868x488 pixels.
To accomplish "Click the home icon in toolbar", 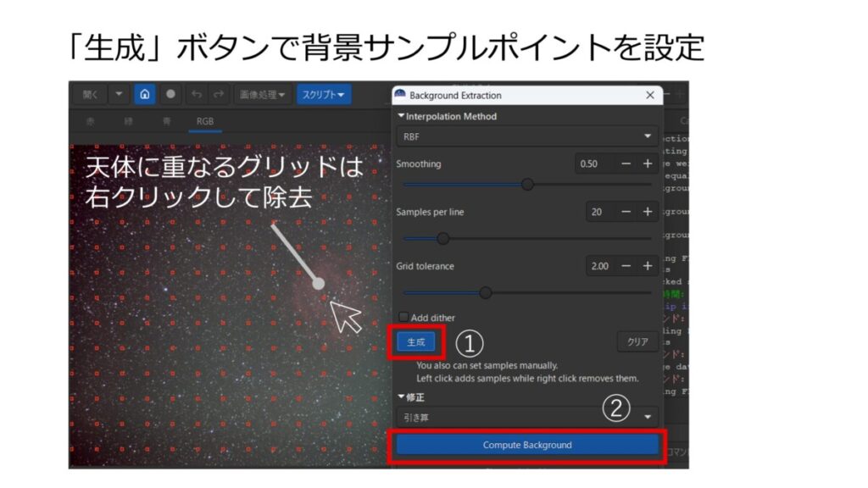I will pos(144,94).
